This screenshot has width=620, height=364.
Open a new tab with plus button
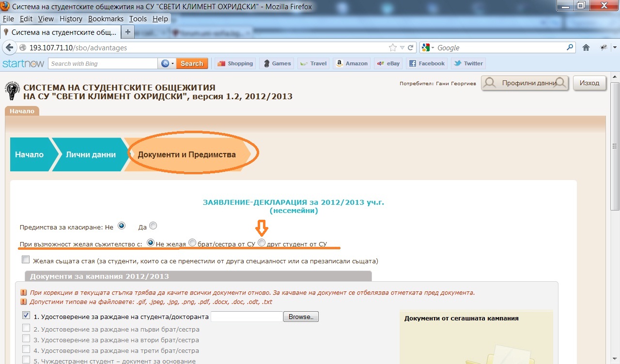pyautogui.click(x=128, y=32)
